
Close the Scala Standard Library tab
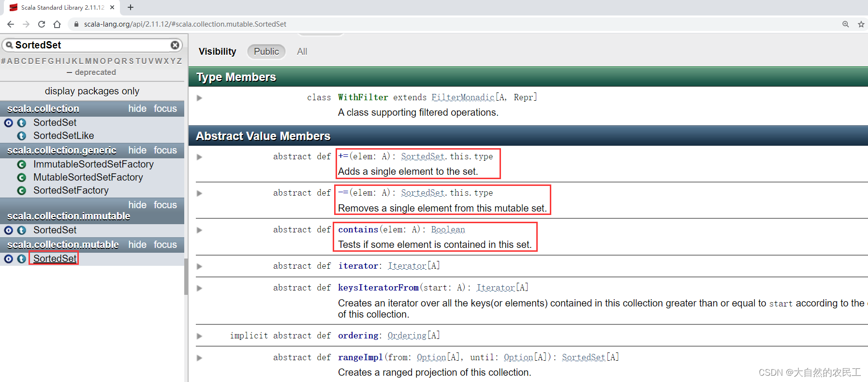[x=112, y=7]
